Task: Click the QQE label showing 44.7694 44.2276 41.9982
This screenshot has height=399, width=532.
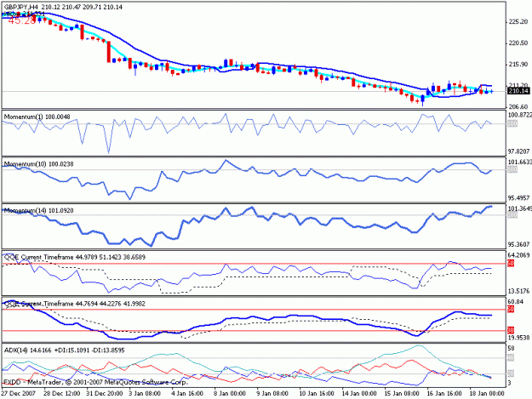Action: 75,304
